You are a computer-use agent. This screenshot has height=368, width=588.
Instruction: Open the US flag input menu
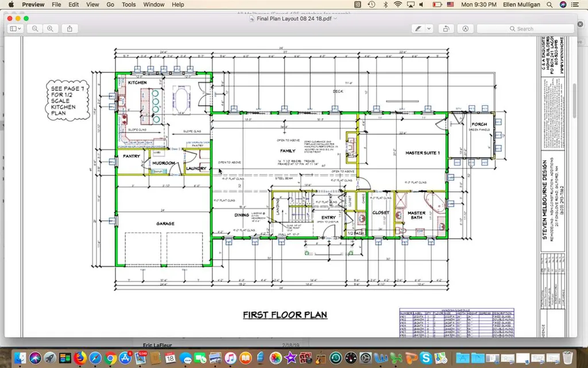pos(450,5)
